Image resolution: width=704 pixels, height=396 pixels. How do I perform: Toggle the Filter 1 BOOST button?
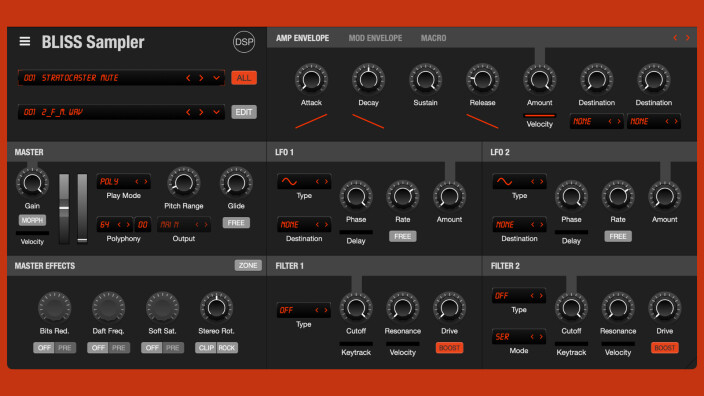coord(449,348)
